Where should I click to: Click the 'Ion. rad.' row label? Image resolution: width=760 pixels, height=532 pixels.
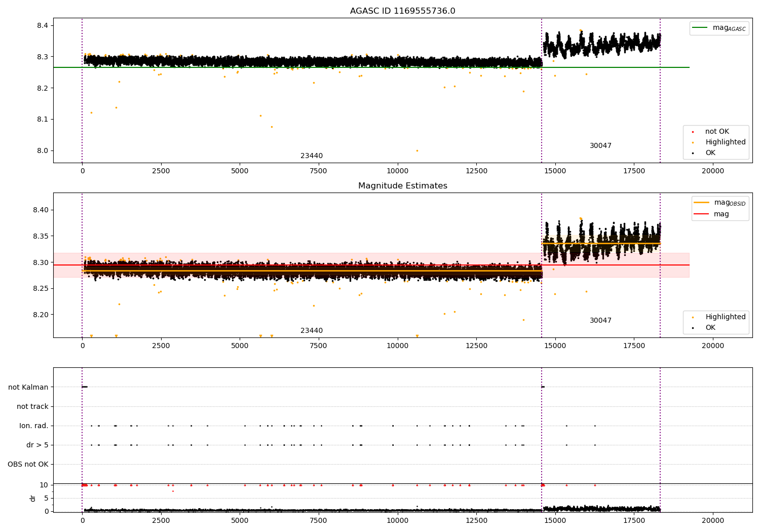click(x=34, y=426)
